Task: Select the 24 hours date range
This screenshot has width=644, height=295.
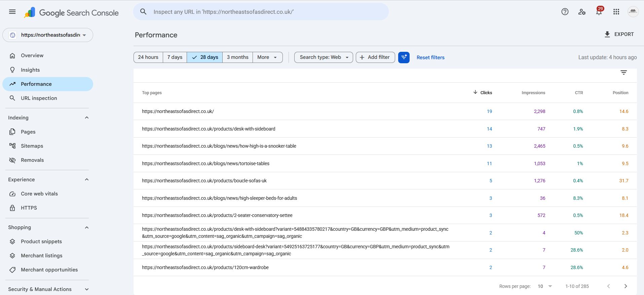Action: pyautogui.click(x=148, y=57)
